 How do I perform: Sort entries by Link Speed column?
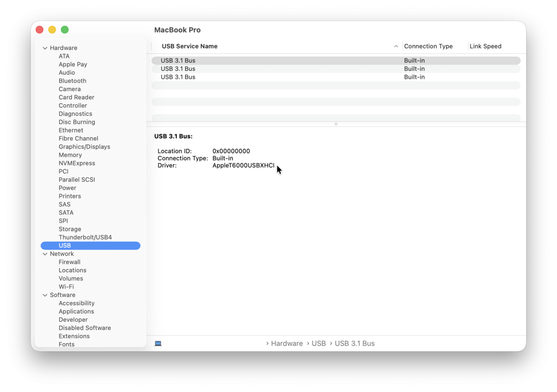(x=485, y=46)
